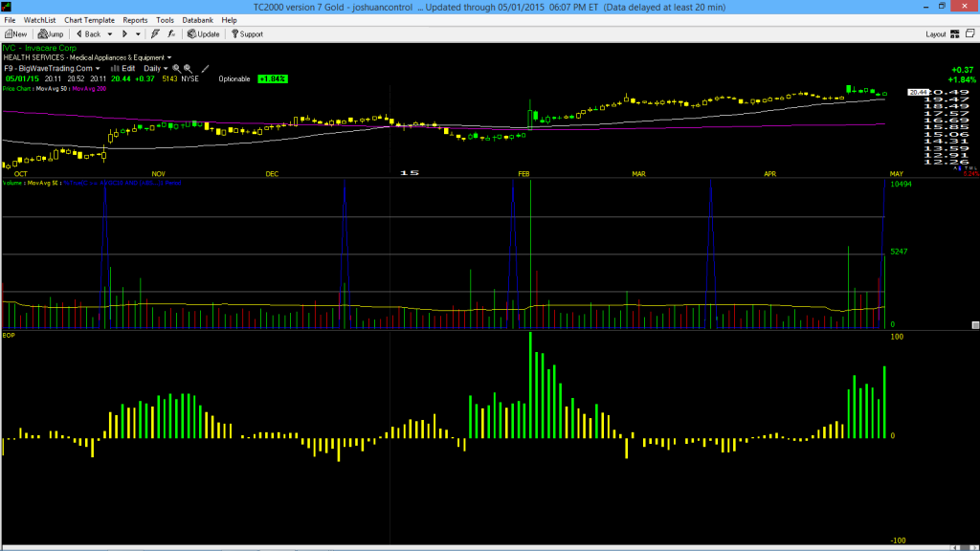Click the Volume indicator legend label

tap(13, 183)
